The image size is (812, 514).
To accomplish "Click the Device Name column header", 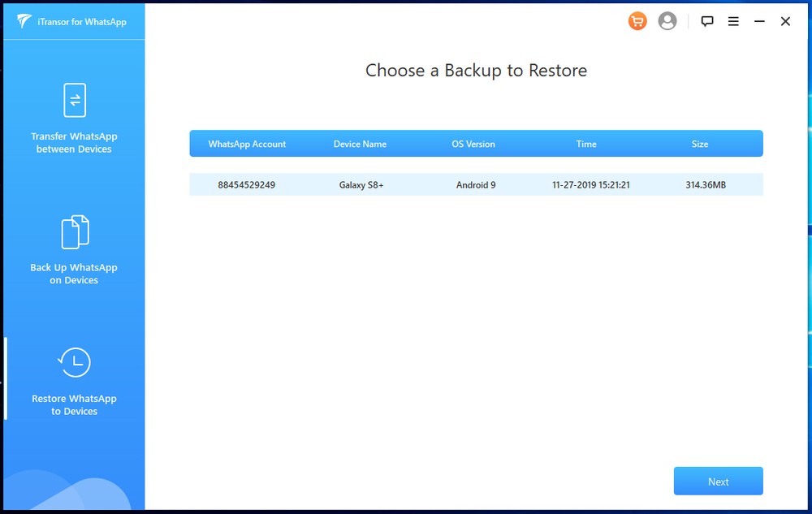I will point(360,144).
